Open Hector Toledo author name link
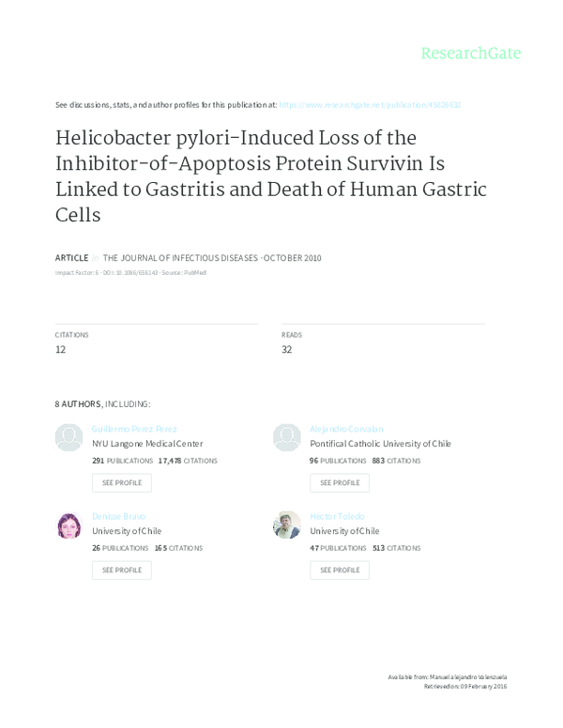 pos(337,516)
